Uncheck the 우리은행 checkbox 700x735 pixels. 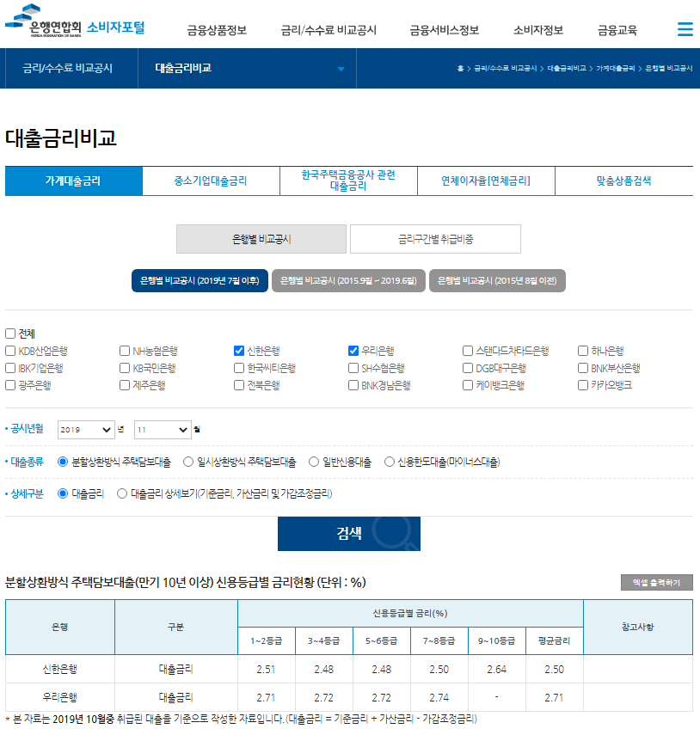pos(353,351)
